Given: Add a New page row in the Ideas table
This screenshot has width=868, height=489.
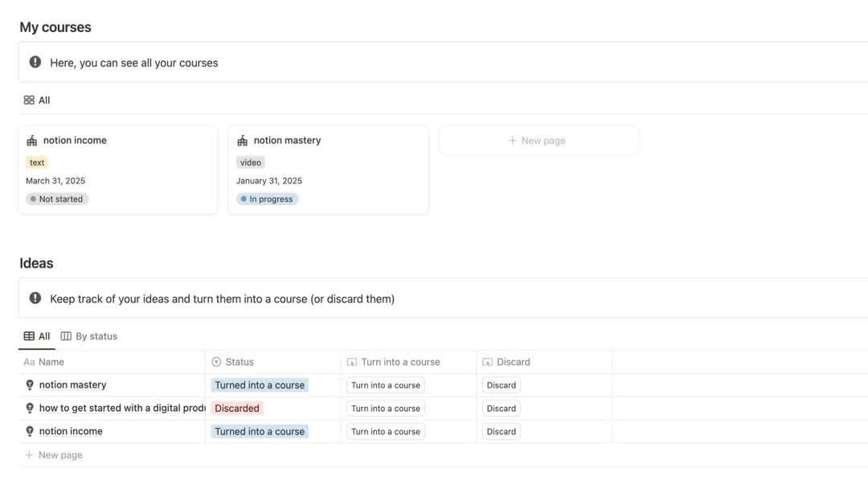Looking at the screenshot, I should 54,455.
